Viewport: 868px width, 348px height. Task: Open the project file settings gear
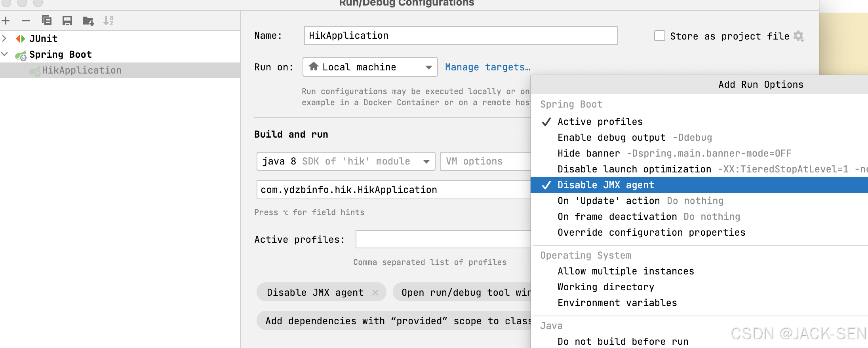(799, 36)
